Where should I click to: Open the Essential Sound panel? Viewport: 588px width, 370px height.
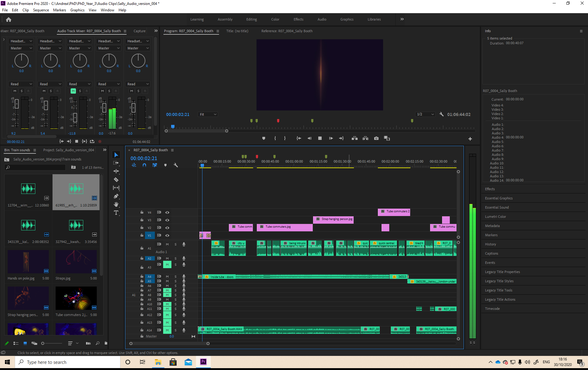[x=497, y=207]
